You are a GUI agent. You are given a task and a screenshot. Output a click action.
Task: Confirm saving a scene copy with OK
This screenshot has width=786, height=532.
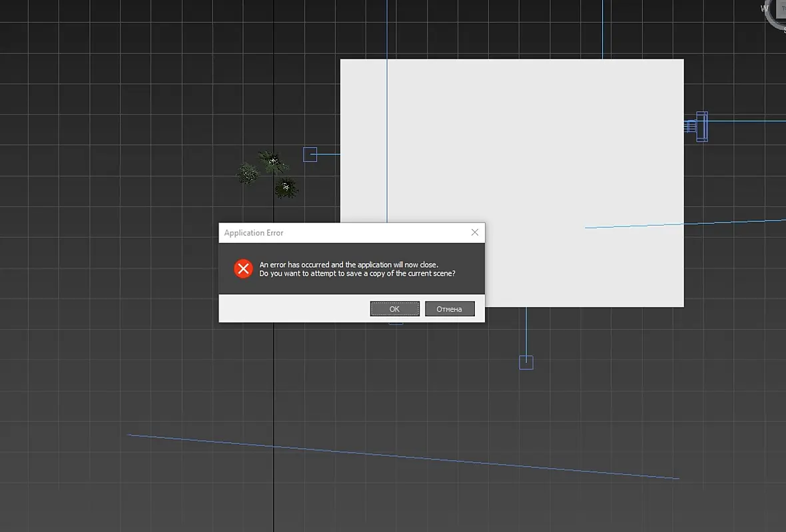click(x=394, y=308)
